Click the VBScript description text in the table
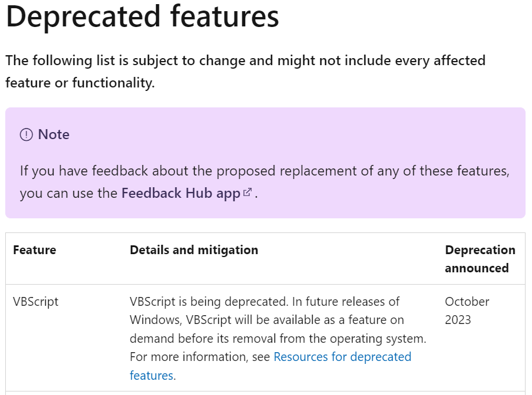Viewport: 532px width, 395px height. [x=278, y=338]
